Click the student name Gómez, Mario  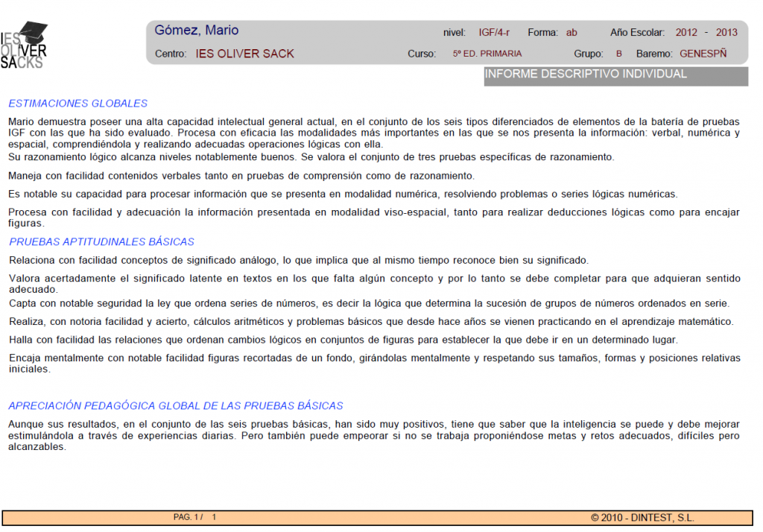click(196, 31)
